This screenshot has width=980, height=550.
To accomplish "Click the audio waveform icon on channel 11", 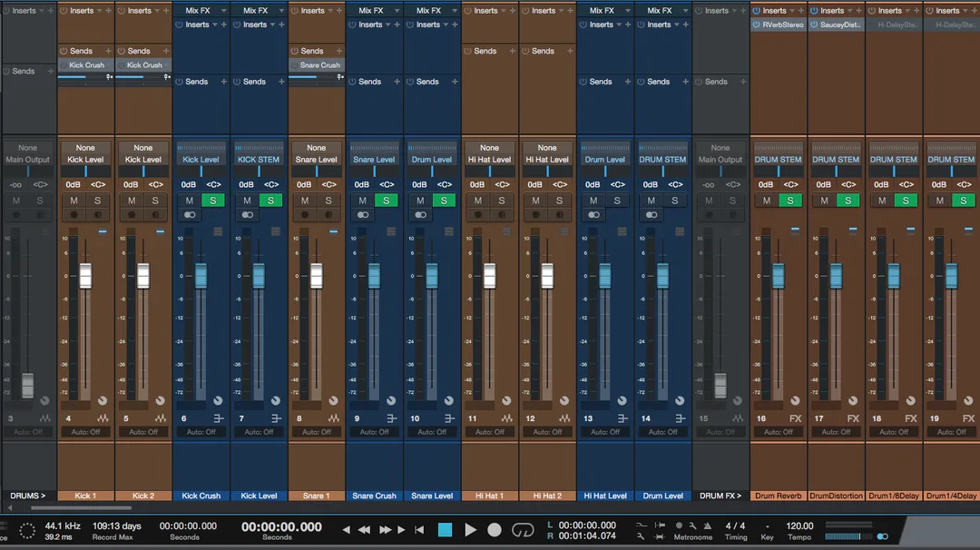I will [507, 418].
